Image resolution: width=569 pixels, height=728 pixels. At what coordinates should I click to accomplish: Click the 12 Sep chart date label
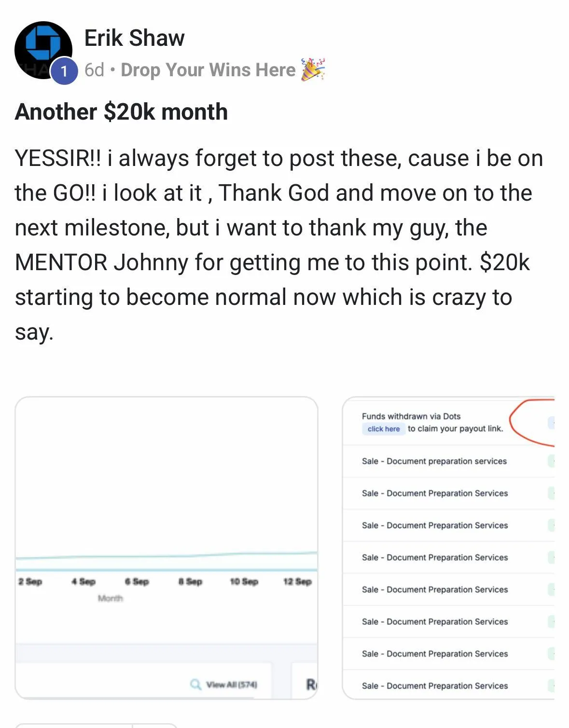[297, 582]
